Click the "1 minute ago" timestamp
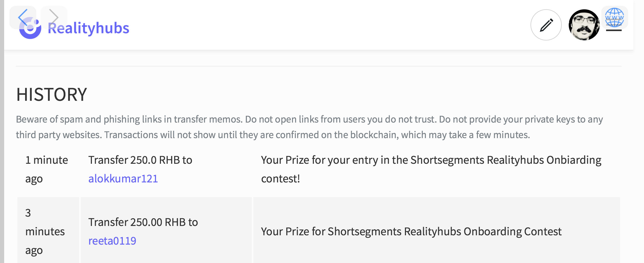This screenshot has width=644, height=263. [46, 169]
